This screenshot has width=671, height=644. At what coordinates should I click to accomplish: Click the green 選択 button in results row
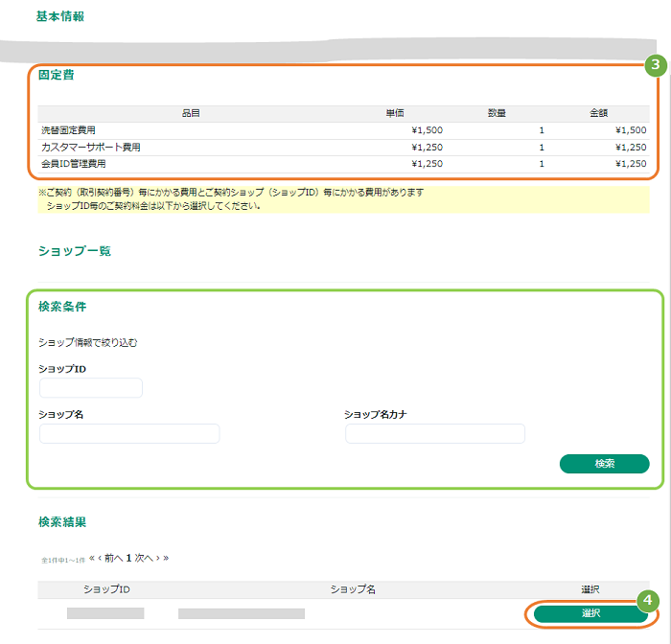pyautogui.click(x=590, y=613)
